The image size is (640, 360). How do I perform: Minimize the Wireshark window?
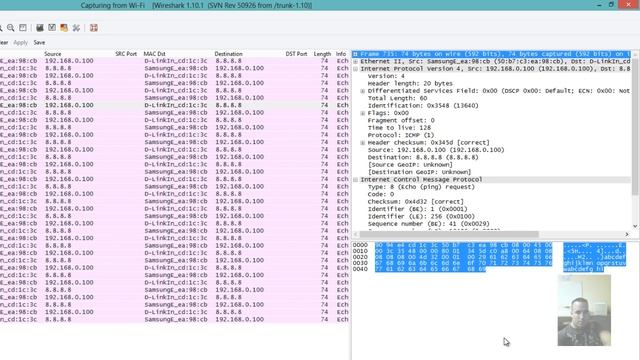(x=599, y=5)
